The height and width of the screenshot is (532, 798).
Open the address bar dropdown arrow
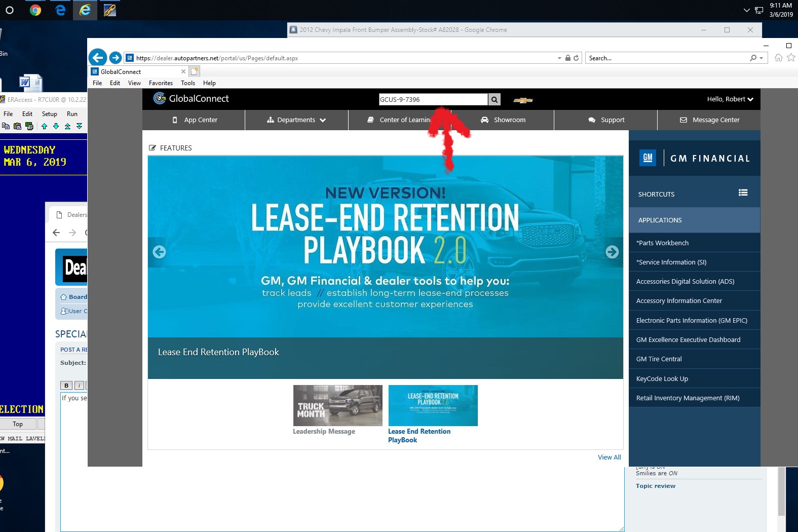559,58
